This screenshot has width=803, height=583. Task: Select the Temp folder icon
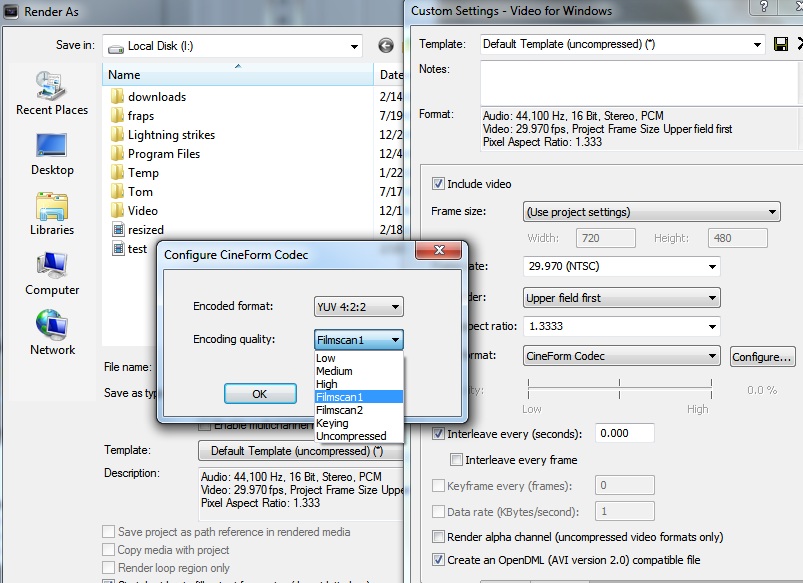[x=118, y=172]
